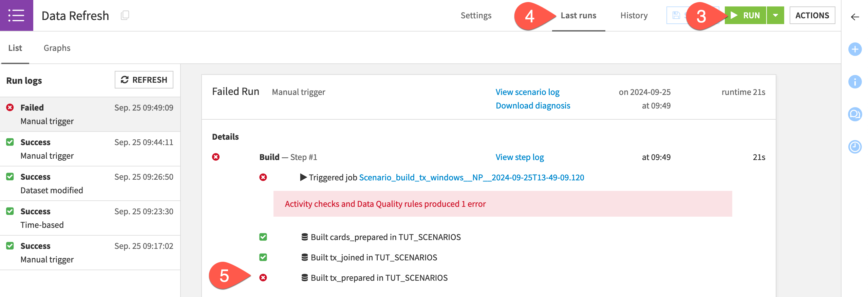Click the blue plus icon in right sidebar

pyautogui.click(x=855, y=49)
